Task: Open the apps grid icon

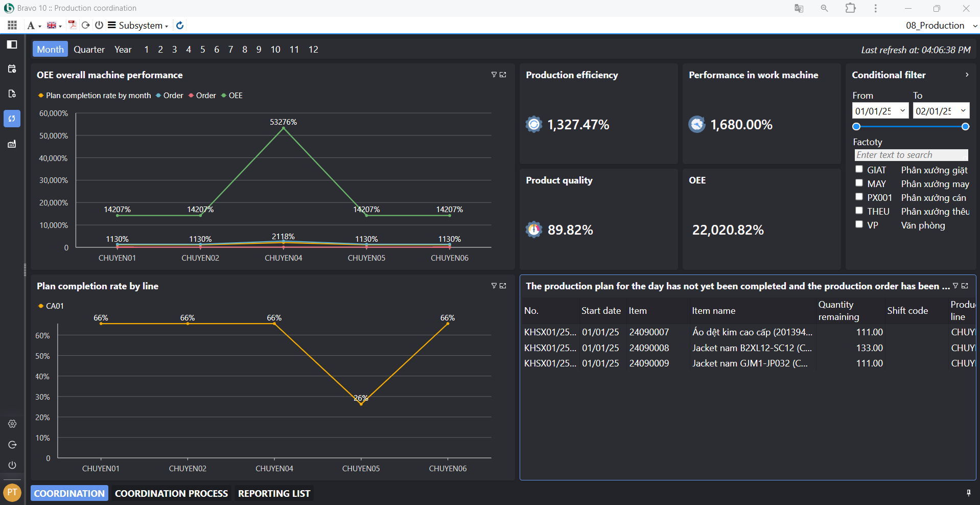Action: pyautogui.click(x=12, y=25)
